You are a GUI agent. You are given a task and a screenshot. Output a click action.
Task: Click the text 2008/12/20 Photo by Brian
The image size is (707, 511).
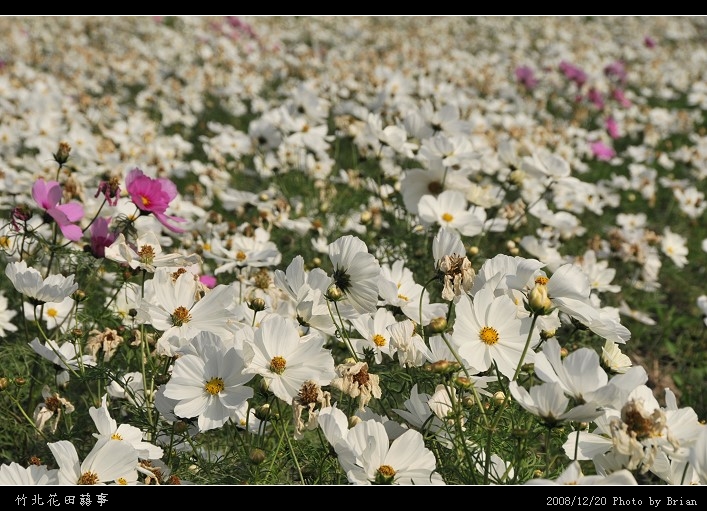click(621, 501)
